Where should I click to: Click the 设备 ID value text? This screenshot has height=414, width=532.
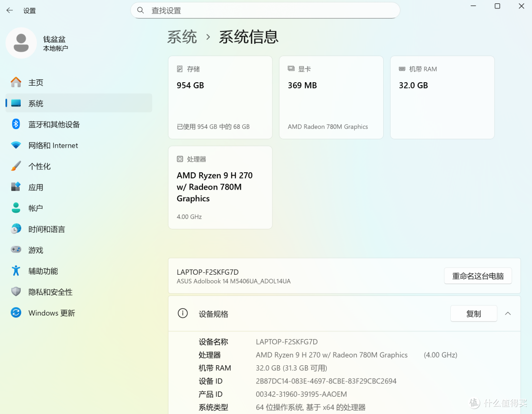coord(326,381)
